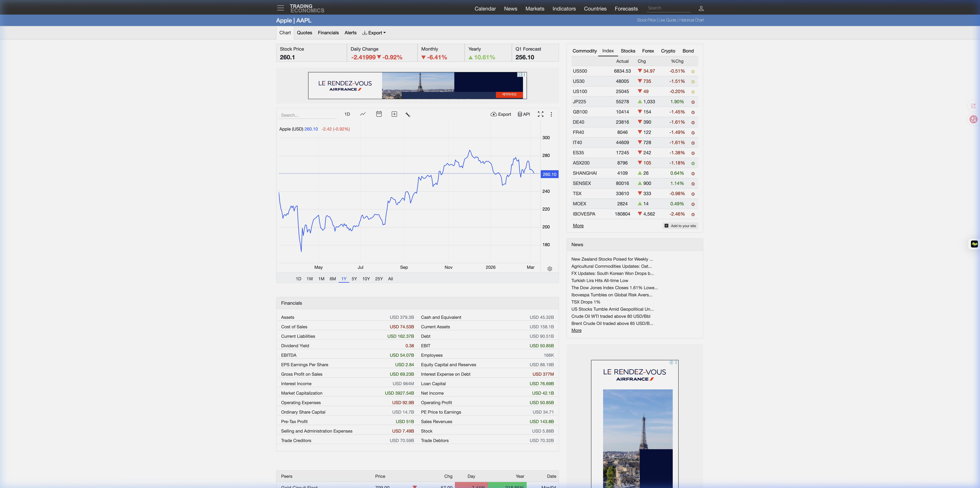Open the calendar date range icon
The image size is (980, 488).
[x=379, y=114]
